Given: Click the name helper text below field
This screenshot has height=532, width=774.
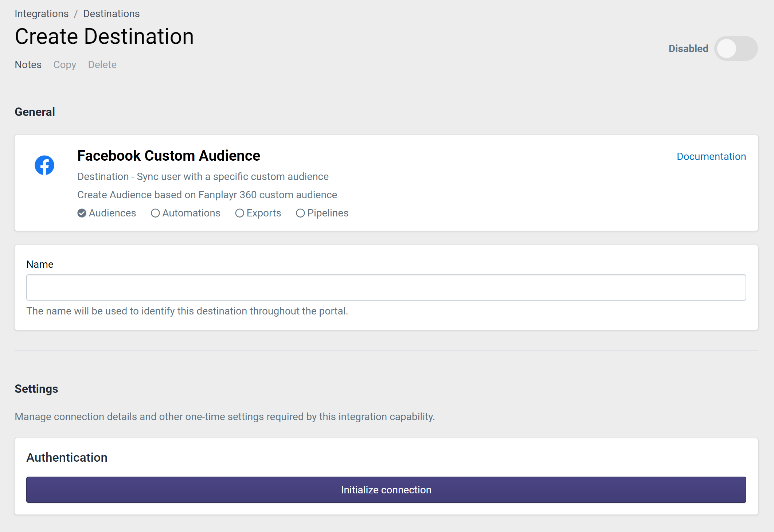Looking at the screenshot, I should [x=187, y=311].
